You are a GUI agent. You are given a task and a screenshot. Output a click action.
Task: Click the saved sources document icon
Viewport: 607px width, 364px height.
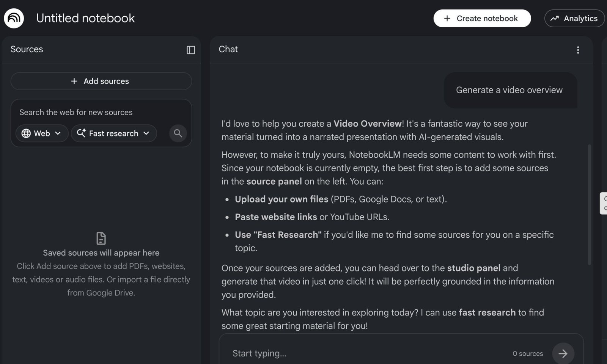tap(101, 238)
